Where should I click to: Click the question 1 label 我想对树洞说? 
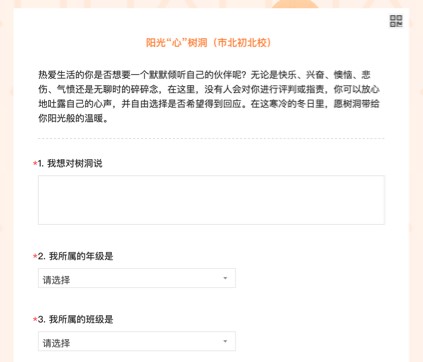[75, 163]
